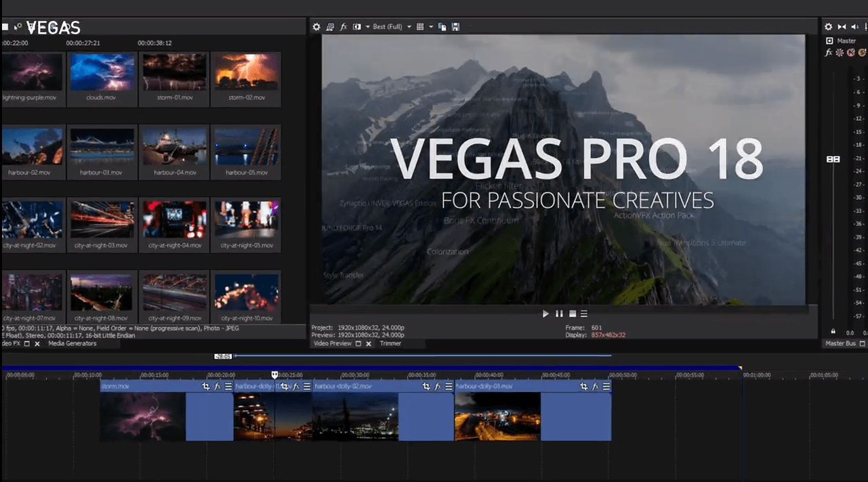Screen dimensions: 868x482
Task: Expand the Overlays dropdown arrow
Action: (430, 27)
